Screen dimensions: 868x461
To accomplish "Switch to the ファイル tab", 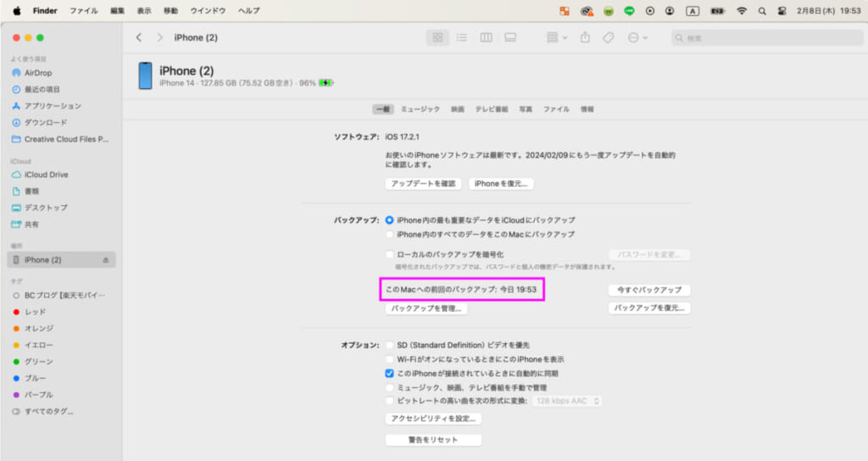I will point(556,109).
